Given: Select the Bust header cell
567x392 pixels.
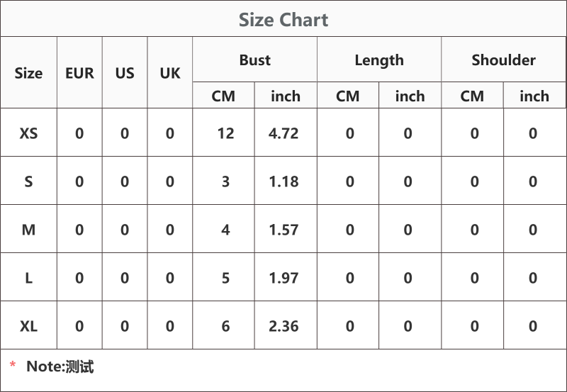Looking at the screenshot, I should (x=255, y=60).
